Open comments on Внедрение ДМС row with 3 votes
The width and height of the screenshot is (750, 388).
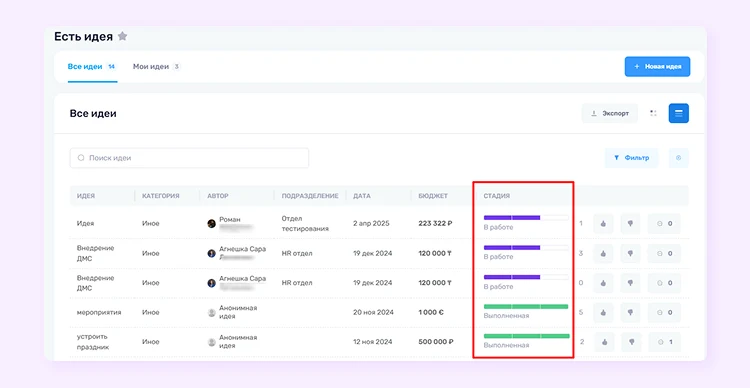pos(664,253)
